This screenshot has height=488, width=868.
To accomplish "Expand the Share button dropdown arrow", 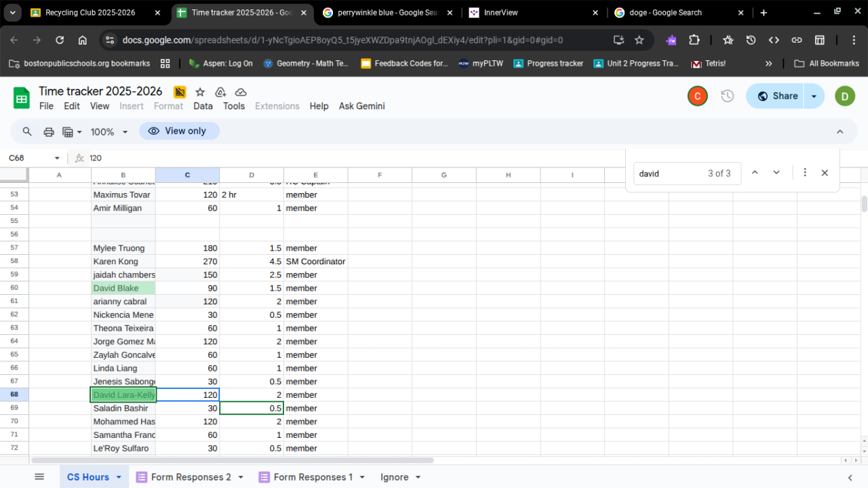I will [x=814, y=96].
